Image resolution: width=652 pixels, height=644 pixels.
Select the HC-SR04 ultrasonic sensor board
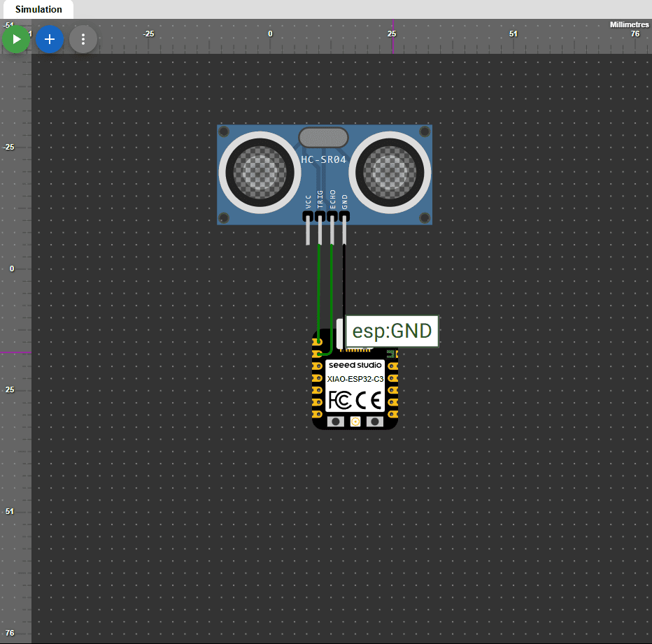coord(325,175)
